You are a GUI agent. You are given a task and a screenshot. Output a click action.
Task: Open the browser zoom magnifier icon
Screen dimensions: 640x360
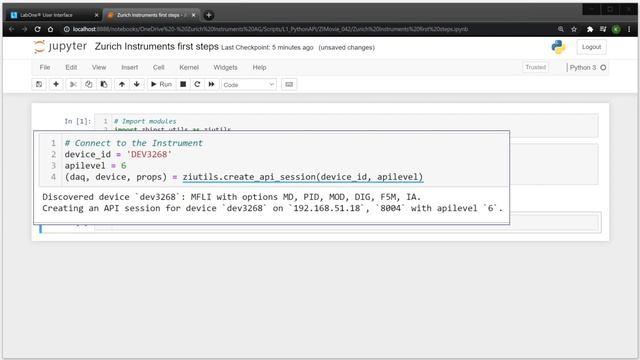click(561, 29)
